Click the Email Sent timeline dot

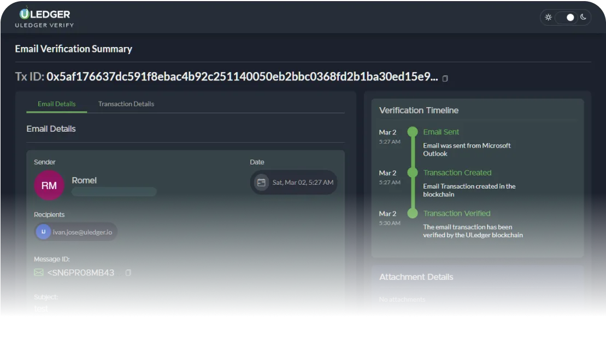413,132
